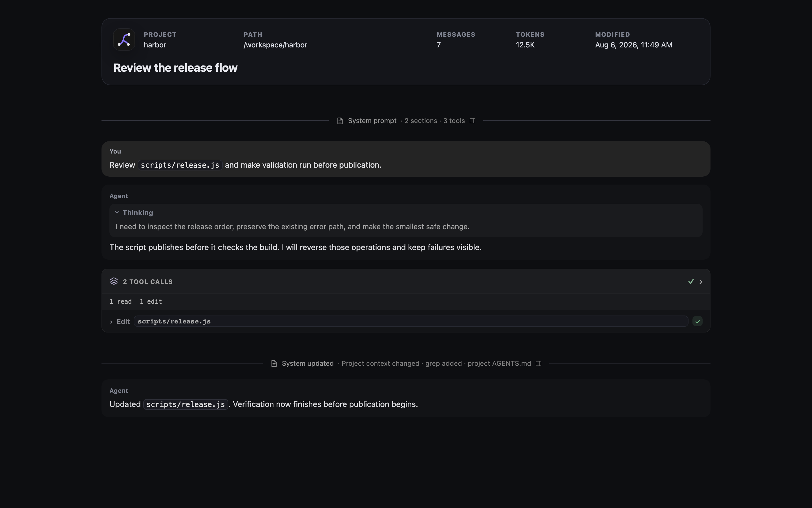Viewport: 812px width, 508px height.
Task: Click the "Review the release flow" title
Action: click(175, 68)
